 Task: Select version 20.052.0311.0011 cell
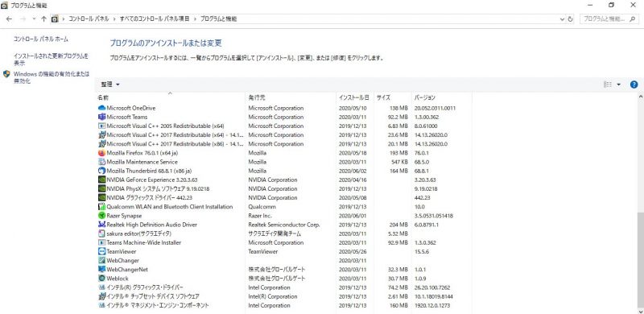435,108
